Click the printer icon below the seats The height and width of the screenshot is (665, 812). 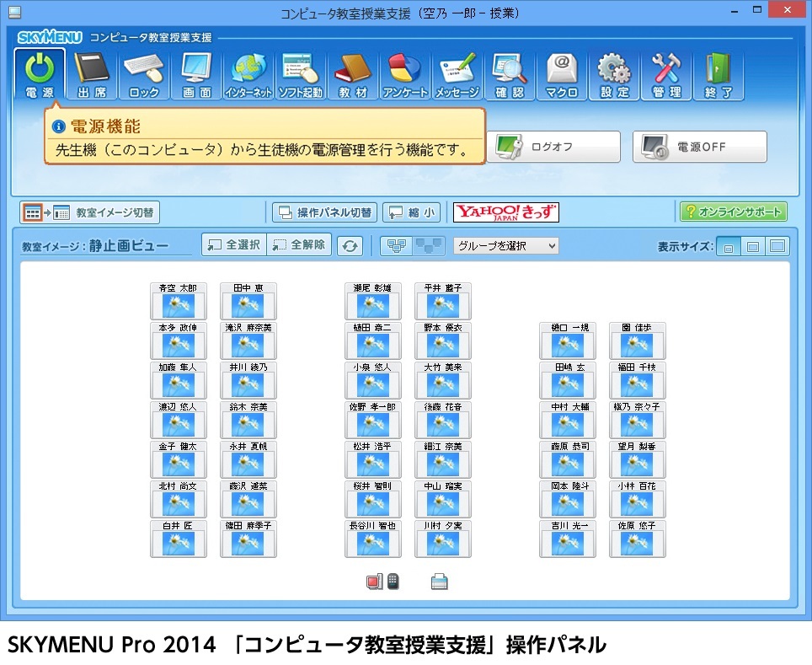tap(439, 582)
